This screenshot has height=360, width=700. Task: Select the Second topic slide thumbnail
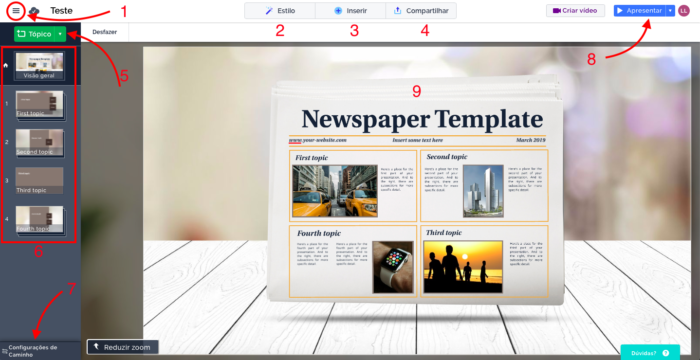pyautogui.click(x=39, y=142)
